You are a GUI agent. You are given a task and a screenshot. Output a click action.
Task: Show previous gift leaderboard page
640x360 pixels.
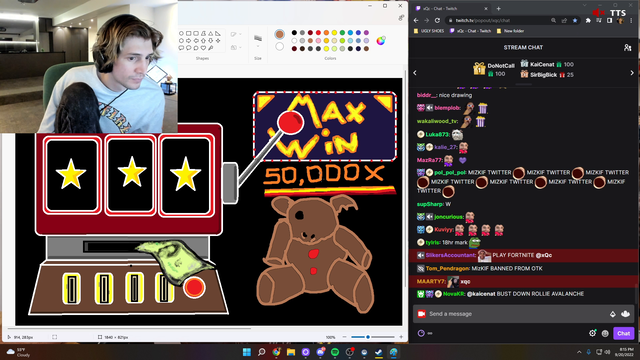[415, 73]
